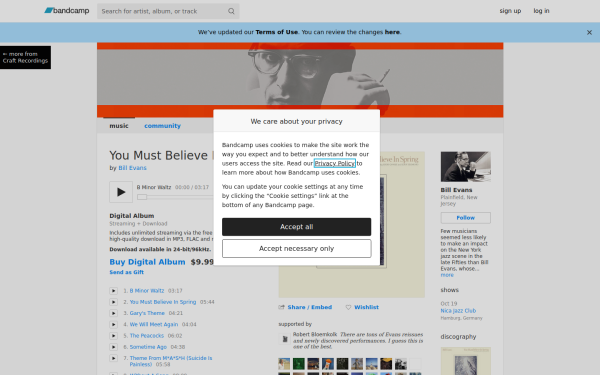Open the Bill Evans artist photo
600x375 pixels.
click(465, 166)
